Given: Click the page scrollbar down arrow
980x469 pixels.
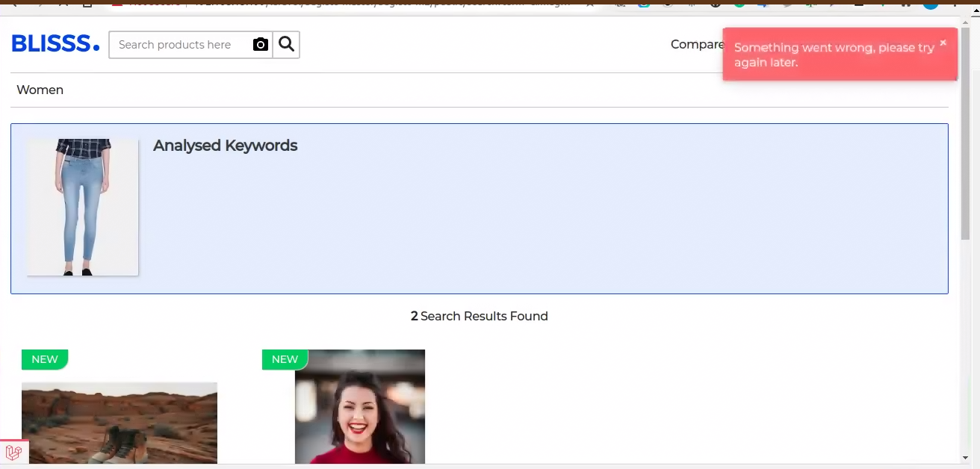Looking at the screenshot, I should pyautogui.click(x=965, y=457).
